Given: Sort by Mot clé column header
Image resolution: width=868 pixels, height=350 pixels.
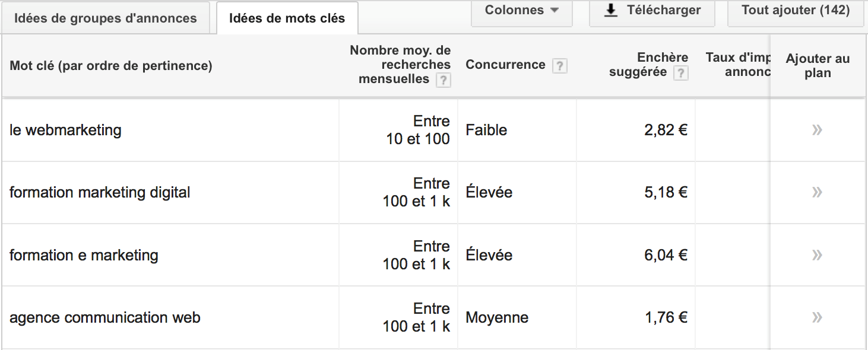Looking at the screenshot, I should coord(110,65).
